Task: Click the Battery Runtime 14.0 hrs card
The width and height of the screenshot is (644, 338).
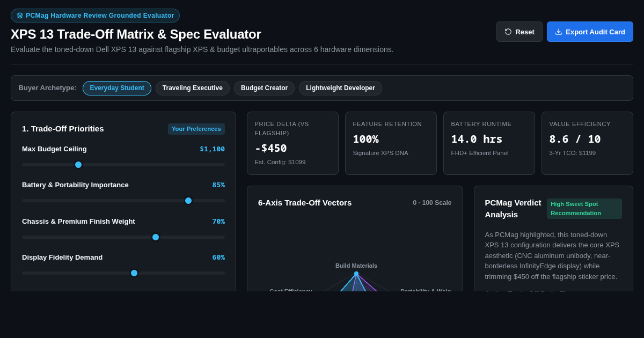Action: [x=489, y=143]
